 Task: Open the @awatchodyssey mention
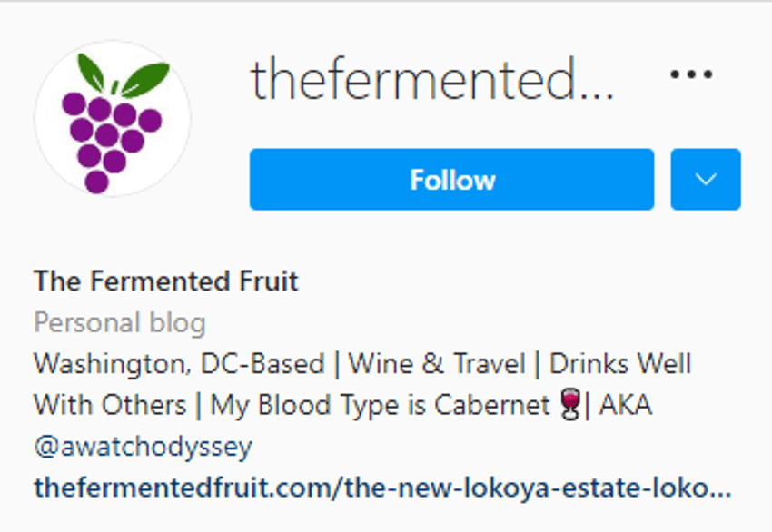[x=143, y=447]
